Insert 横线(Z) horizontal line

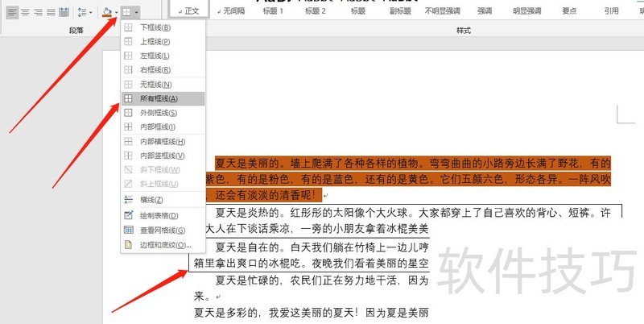(163, 200)
